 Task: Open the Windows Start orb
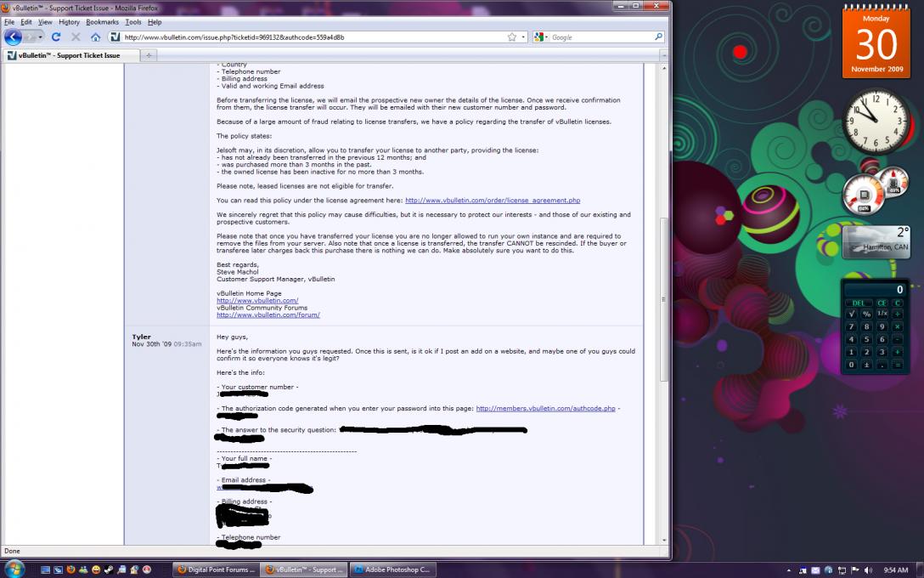(x=14, y=569)
